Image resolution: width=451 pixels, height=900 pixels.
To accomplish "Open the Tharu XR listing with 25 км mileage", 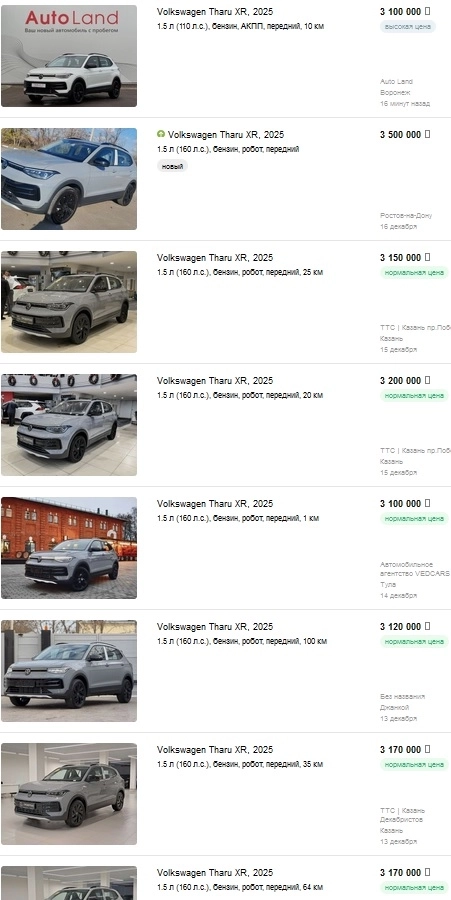I will click(x=215, y=258).
